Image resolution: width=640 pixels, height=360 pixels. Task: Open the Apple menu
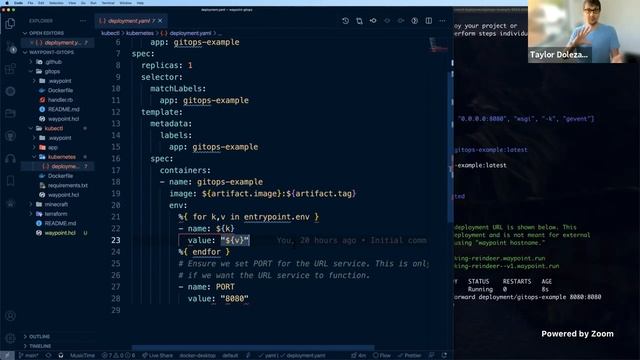(7, 3)
